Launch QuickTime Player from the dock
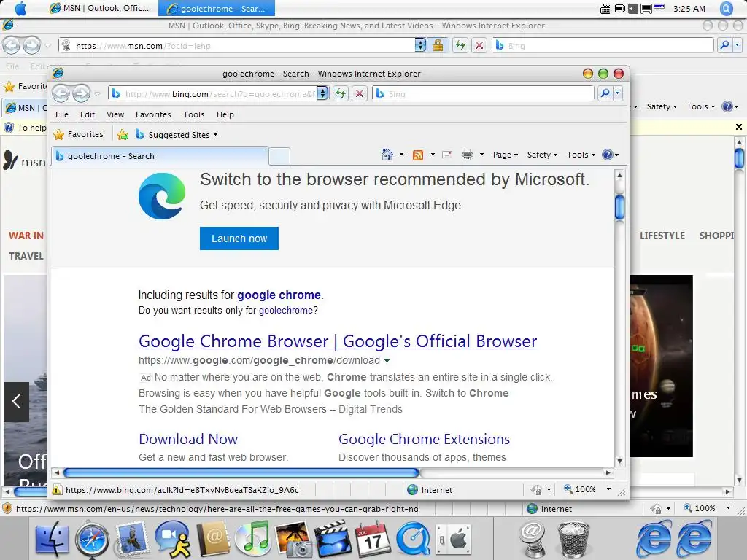The image size is (747, 560). tap(413, 540)
